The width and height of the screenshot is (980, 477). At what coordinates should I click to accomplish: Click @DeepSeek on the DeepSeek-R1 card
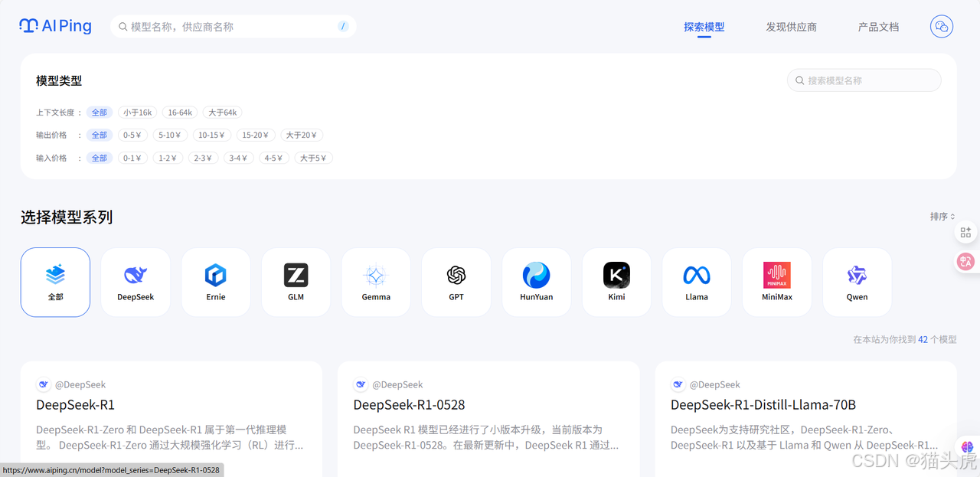click(80, 384)
